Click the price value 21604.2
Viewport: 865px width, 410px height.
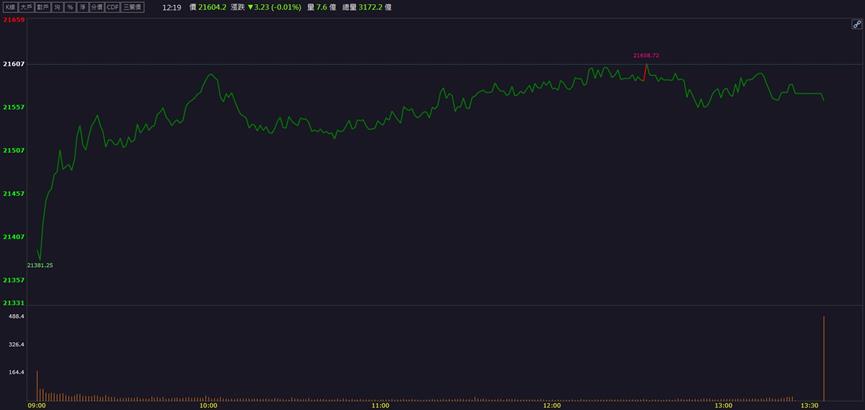click(212, 8)
